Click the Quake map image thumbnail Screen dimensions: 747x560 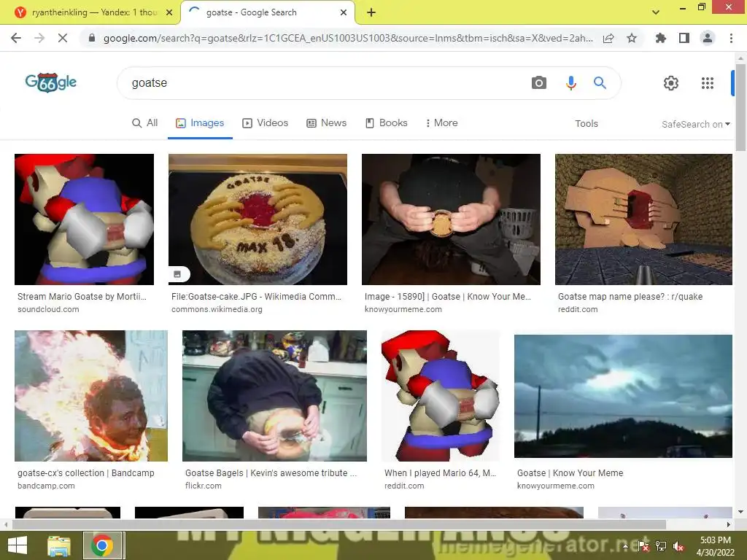click(x=643, y=219)
